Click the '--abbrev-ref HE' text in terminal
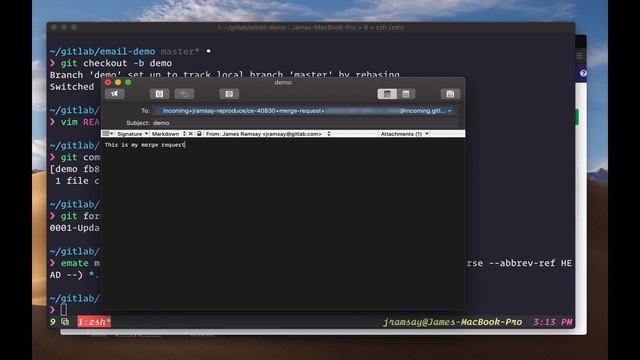Screen dimensions: 640x360 tap(530, 263)
